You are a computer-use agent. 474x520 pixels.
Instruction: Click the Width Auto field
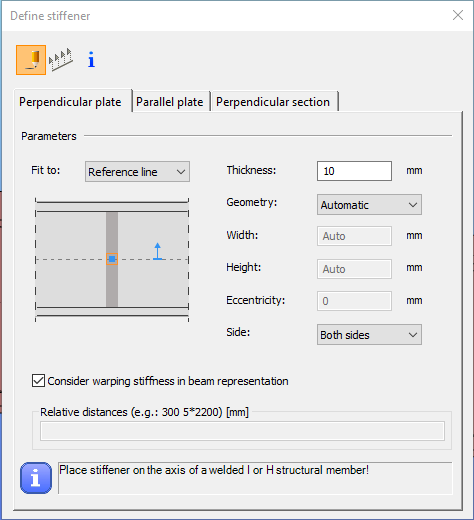[x=354, y=236]
